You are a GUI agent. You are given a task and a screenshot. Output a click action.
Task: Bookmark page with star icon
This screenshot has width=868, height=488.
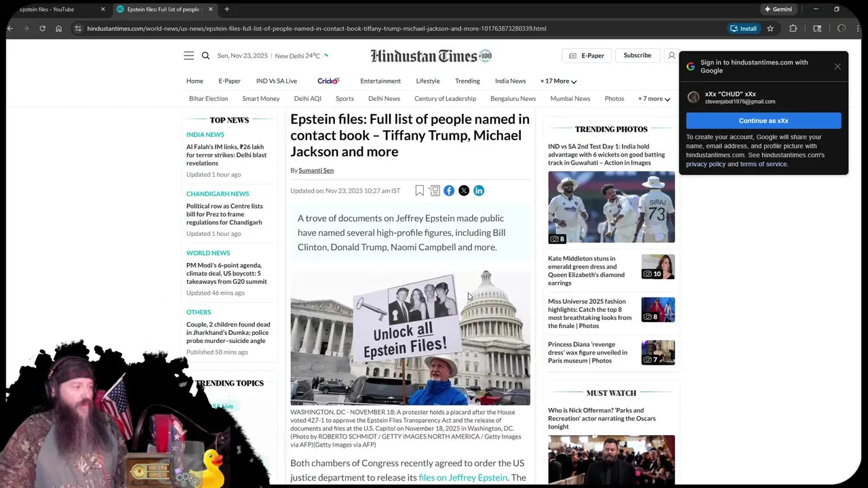click(770, 28)
